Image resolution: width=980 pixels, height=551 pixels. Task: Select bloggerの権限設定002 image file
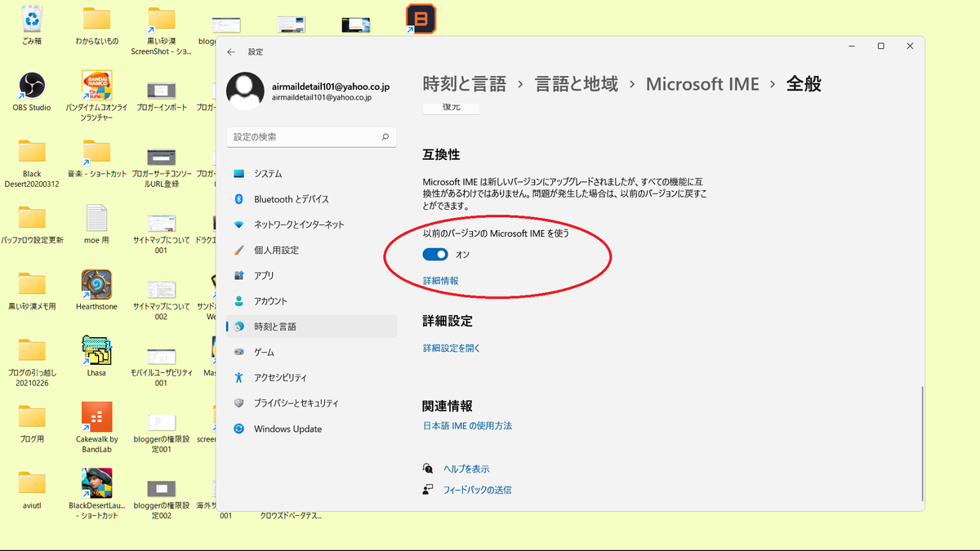(162, 499)
